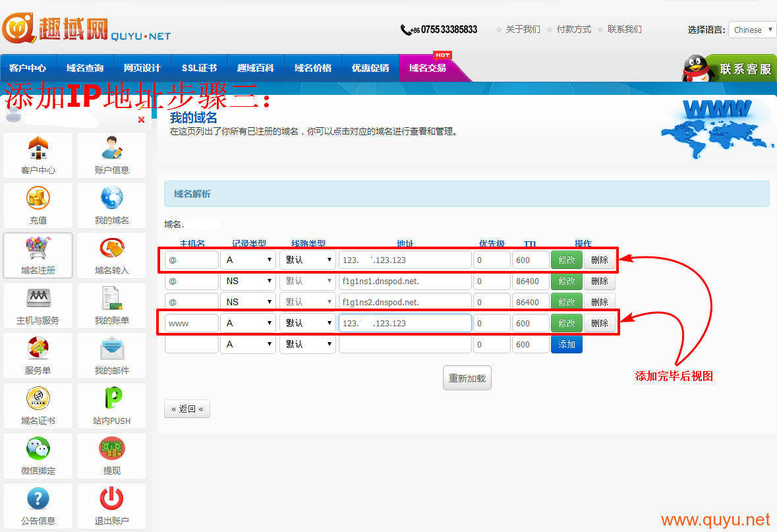The width and height of the screenshot is (777, 532).
Task: Open 线路类型 dropdown in new empty row
Action: click(308, 344)
